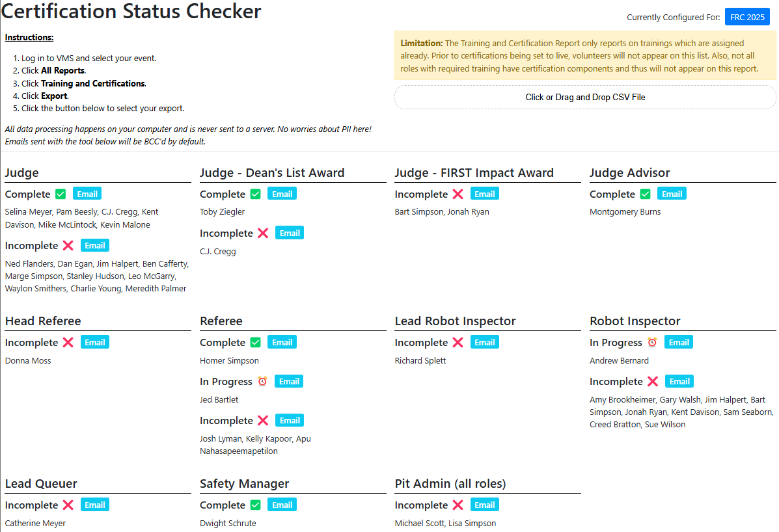Click the green checkmark next to Referee Complete

255,343
